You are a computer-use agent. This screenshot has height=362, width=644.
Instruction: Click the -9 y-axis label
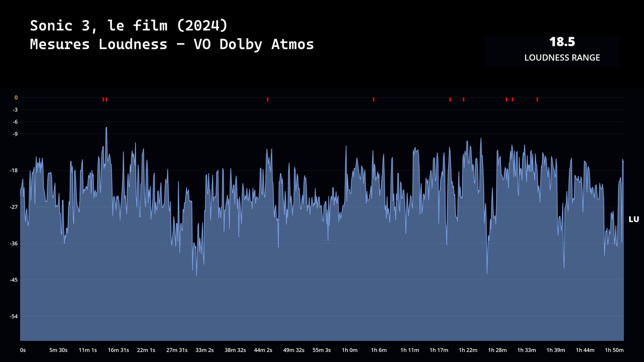pyautogui.click(x=15, y=134)
